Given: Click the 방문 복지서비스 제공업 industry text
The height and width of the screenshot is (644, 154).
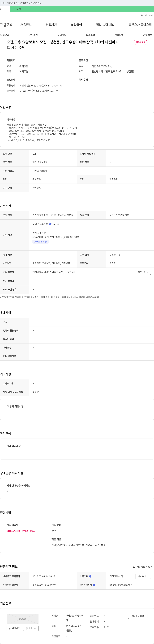Looking at the screenshot, I should pos(74,628).
